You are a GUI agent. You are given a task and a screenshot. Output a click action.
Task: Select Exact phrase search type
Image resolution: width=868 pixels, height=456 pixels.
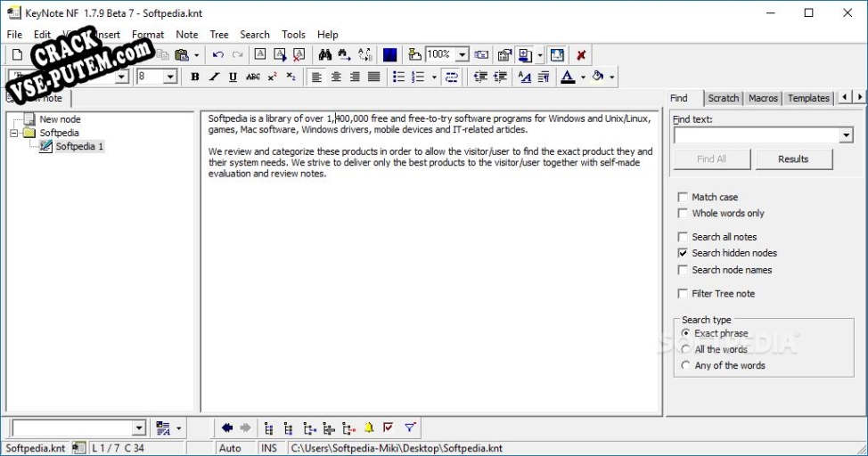pyautogui.click(x=686, y=333)
